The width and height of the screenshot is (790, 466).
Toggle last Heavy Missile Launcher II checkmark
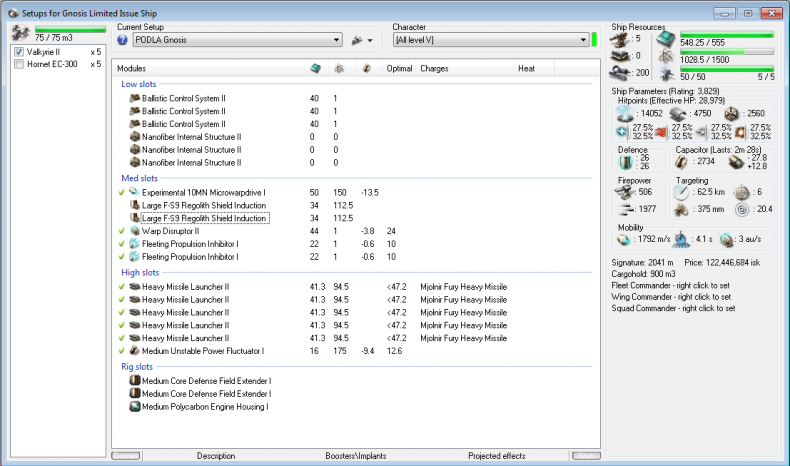(122, 338)
